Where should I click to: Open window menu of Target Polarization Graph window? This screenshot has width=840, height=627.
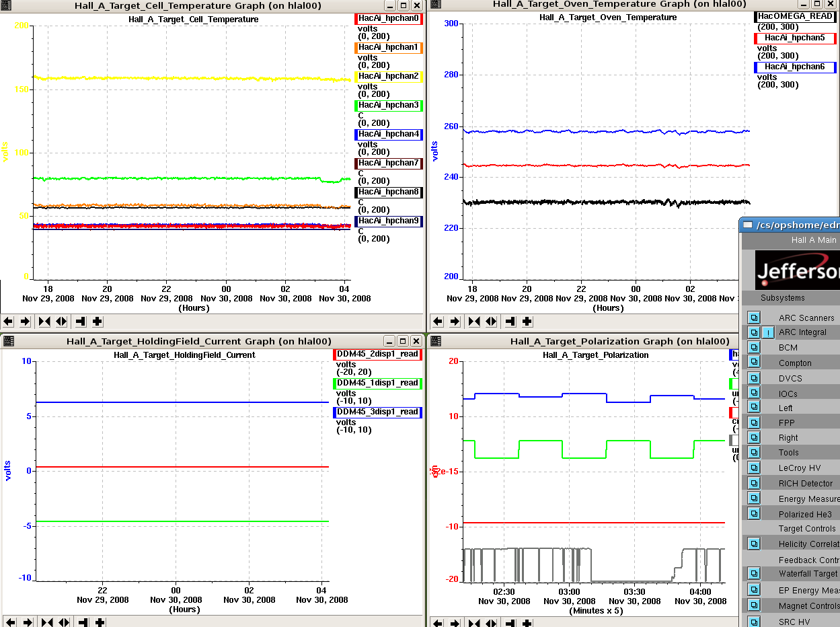(x=436, y=341)
